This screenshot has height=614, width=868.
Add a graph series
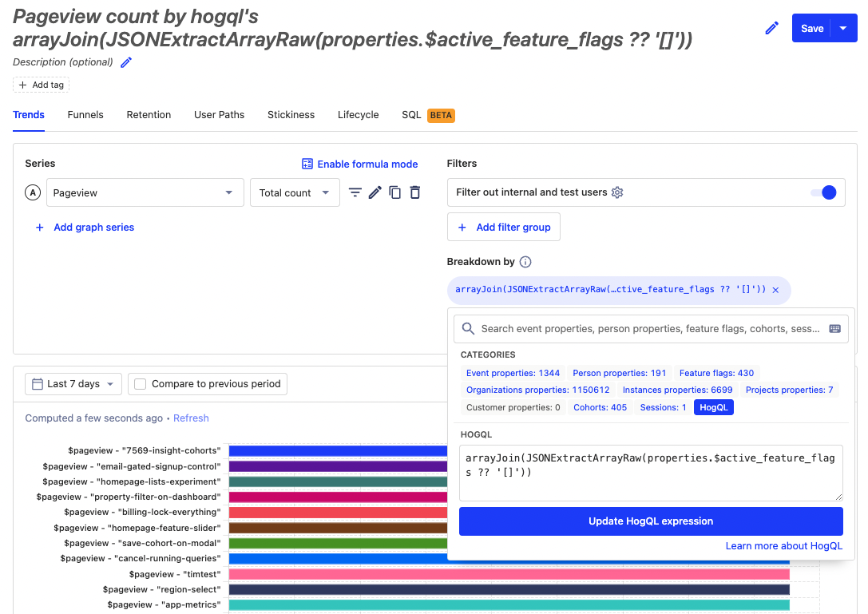pyautogui.click(x=85, y=227)
